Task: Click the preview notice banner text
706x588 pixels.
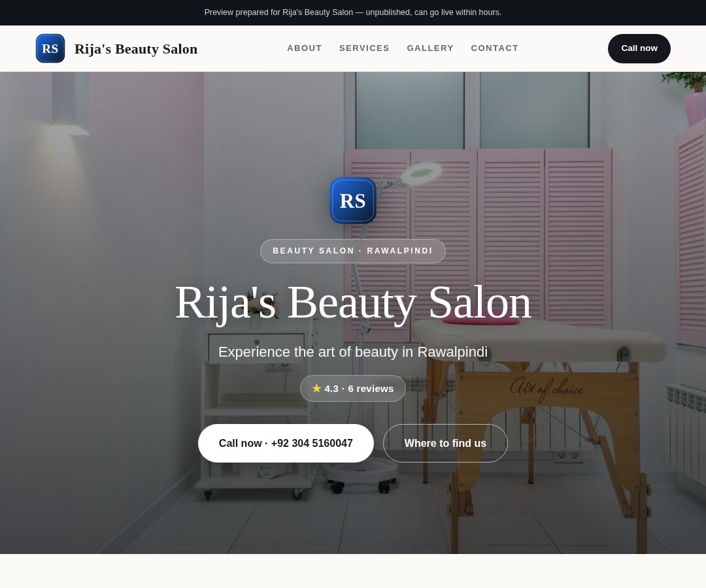Action: tap(353, 12)
